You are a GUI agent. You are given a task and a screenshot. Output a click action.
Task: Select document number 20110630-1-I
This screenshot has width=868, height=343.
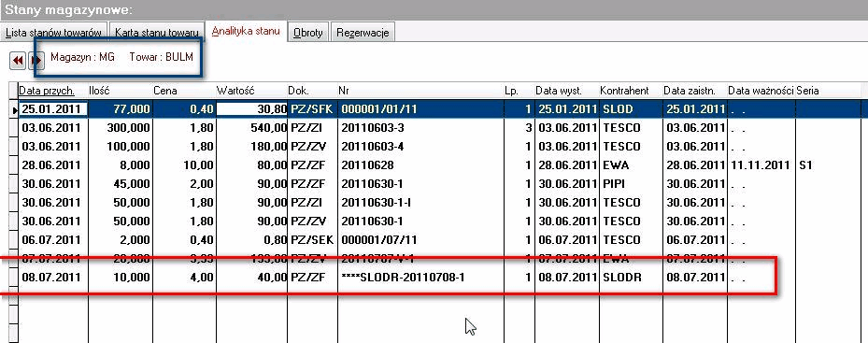[376, 203]
